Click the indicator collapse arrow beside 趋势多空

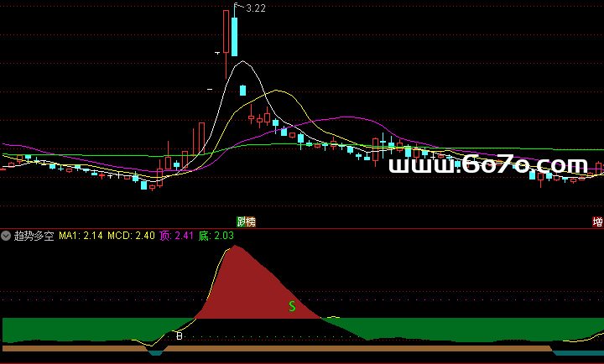point(7,237)
